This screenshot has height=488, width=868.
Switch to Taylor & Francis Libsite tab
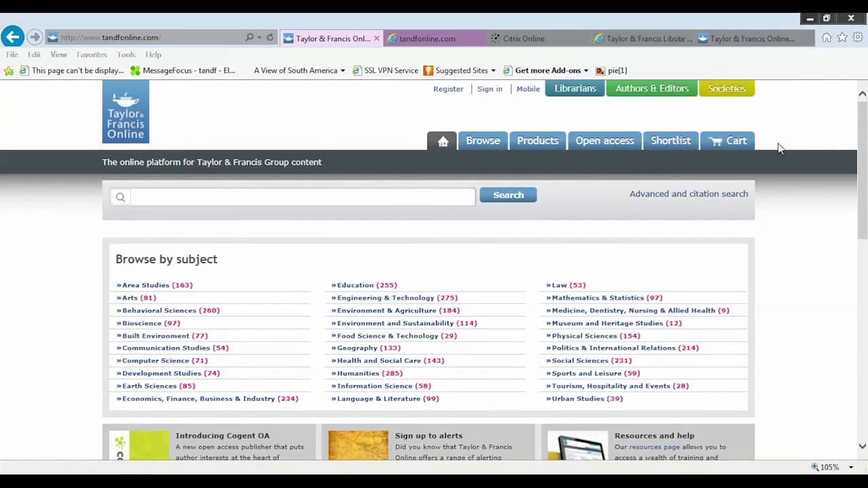[643, 39]
